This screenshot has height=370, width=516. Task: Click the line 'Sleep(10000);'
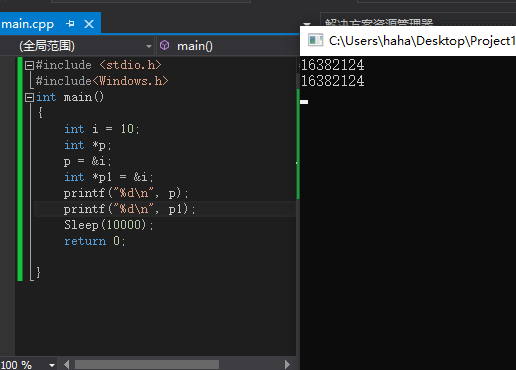109,225
